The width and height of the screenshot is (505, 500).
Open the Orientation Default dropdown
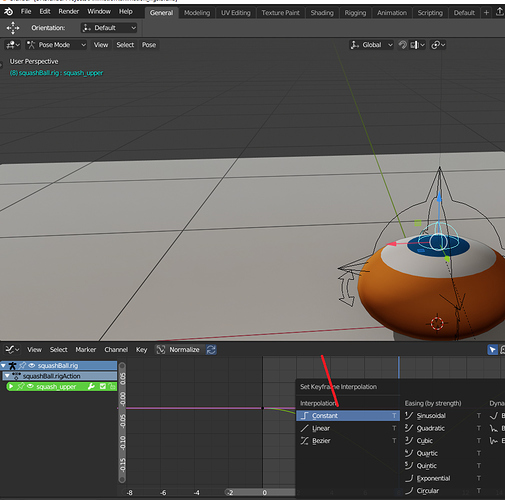tap(109, 28)
